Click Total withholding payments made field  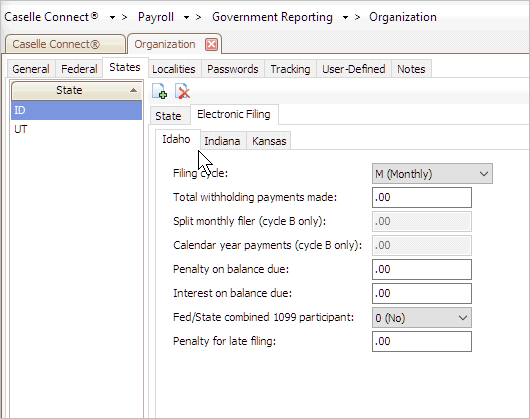pyautogui.click(x=422, y=197)
